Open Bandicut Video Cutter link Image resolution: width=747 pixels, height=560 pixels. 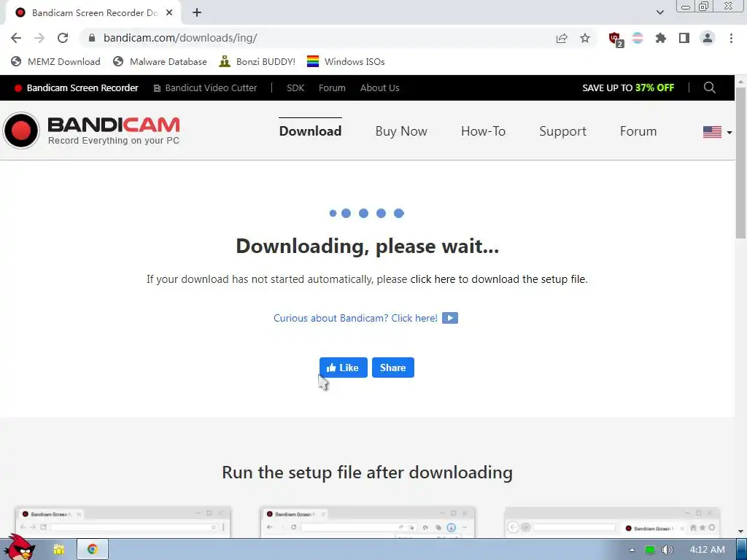205,88
